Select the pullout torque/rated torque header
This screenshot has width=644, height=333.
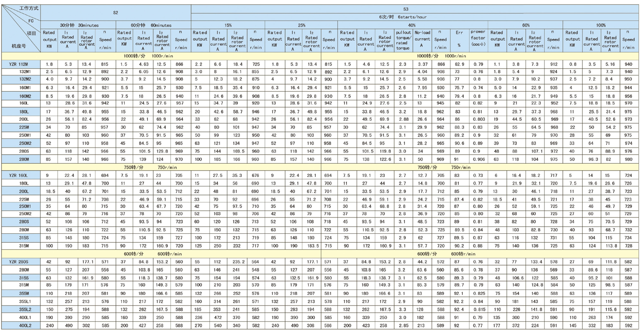tap(403, 40)
